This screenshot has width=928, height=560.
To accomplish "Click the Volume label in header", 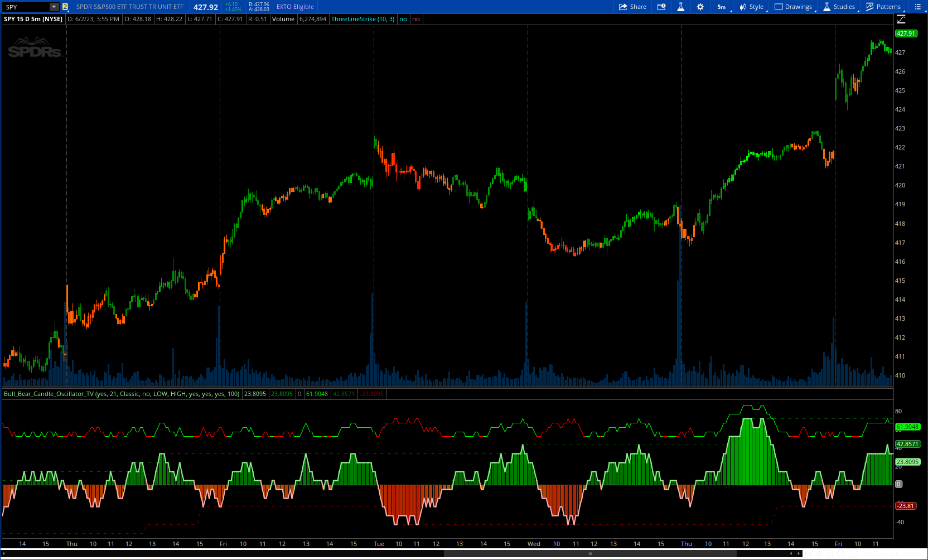I will [x=283, y=19].
